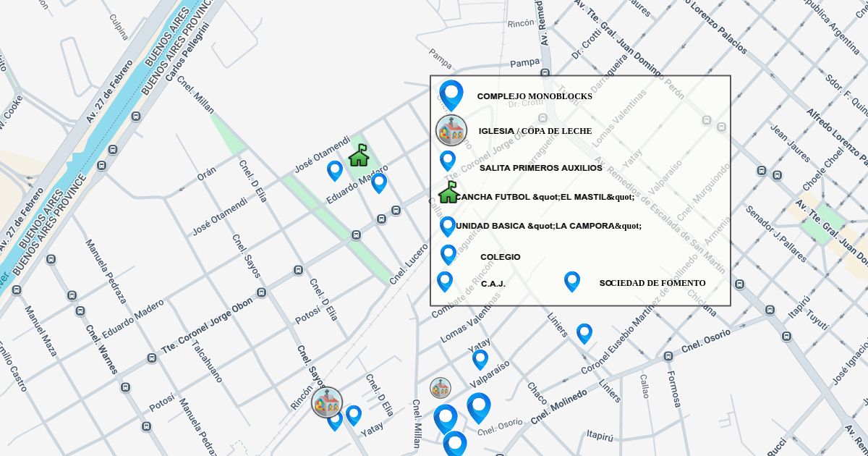Select the pin icon beside C.A.J. legend entry
The width and height of the screenshot is (868, 456).
(x=445, y=281)
